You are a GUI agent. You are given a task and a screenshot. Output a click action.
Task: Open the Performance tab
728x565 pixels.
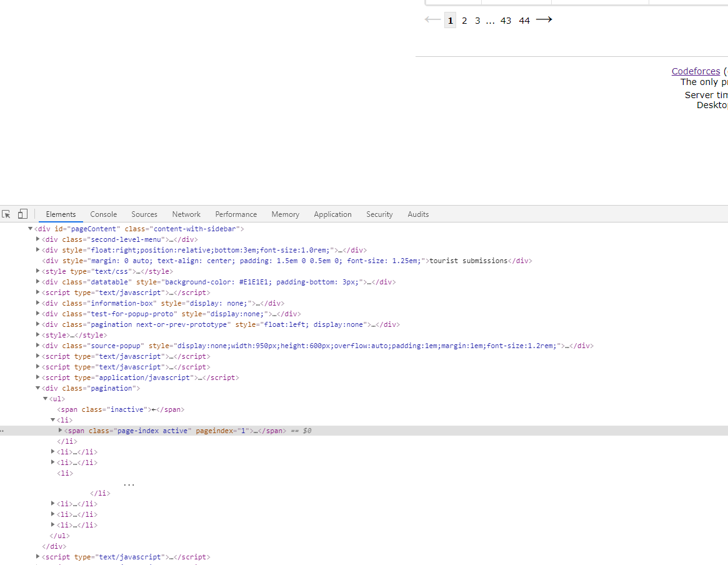236,214
